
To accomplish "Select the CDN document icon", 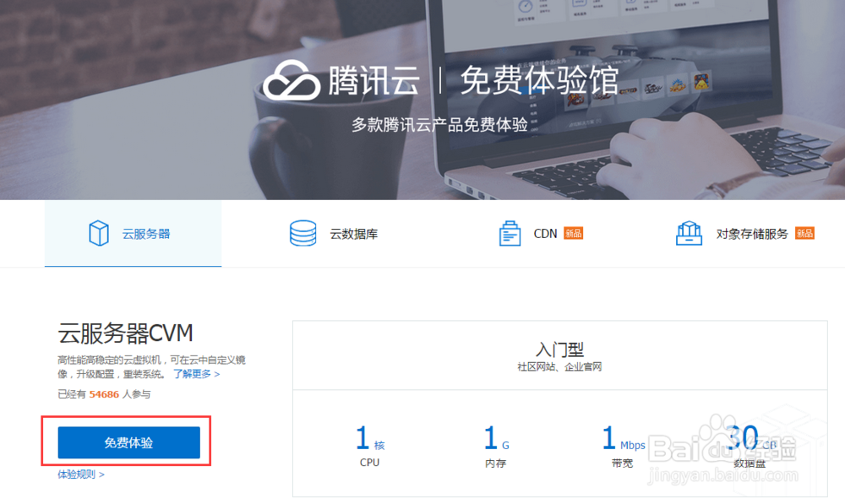I will (x=510, y=233).
